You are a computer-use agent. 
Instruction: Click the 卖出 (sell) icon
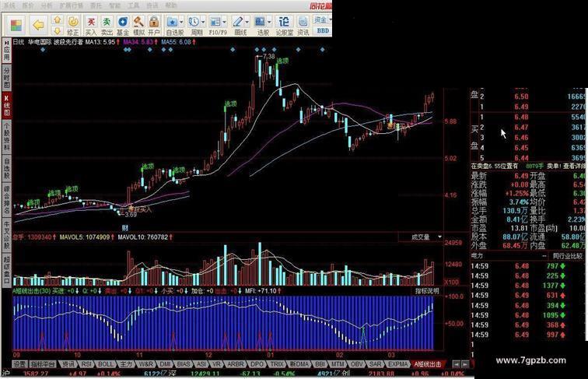pyautogui.click(x=107, y=26)
